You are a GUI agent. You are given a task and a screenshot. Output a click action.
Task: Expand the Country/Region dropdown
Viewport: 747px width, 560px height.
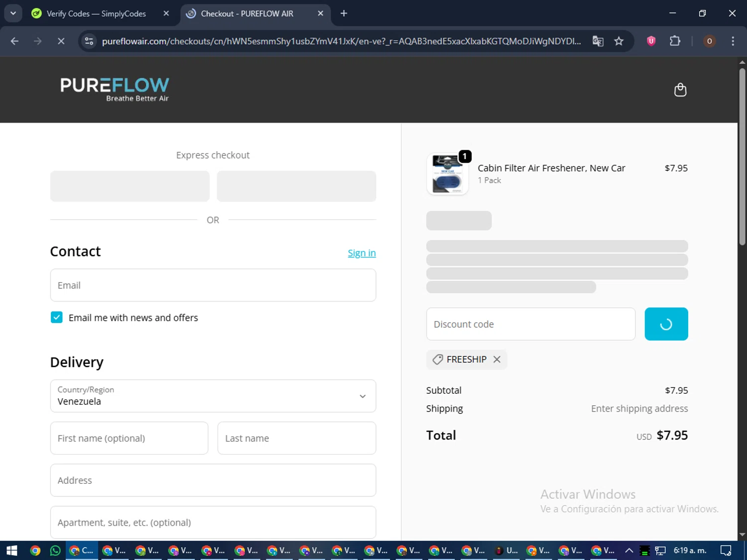click(x=213, y=396)
